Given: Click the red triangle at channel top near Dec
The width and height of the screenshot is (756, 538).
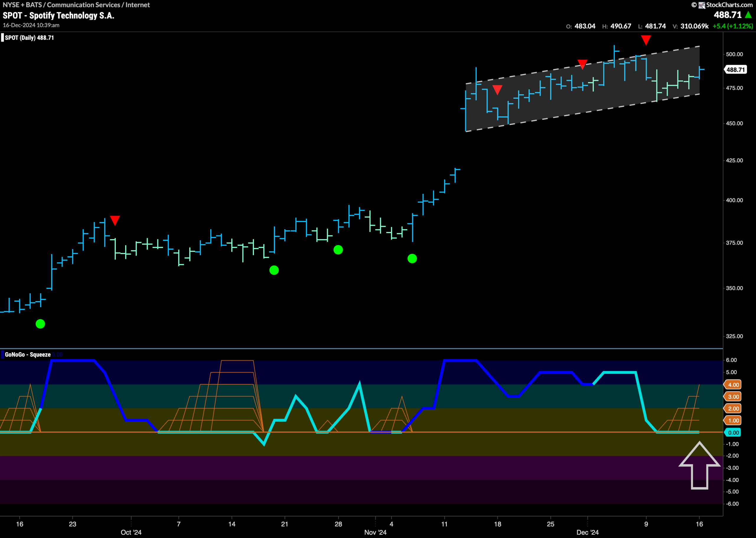Looking at the screenshot, I should click(582, 64).
